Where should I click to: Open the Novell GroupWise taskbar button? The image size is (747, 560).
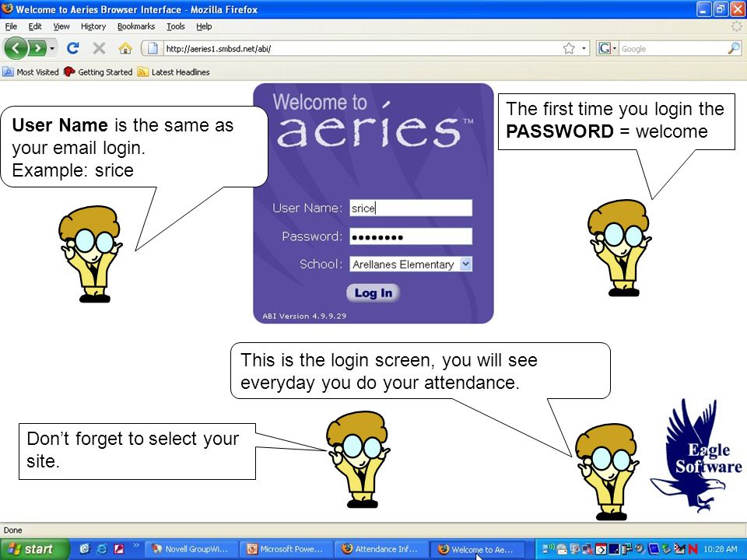coord(190,549)
